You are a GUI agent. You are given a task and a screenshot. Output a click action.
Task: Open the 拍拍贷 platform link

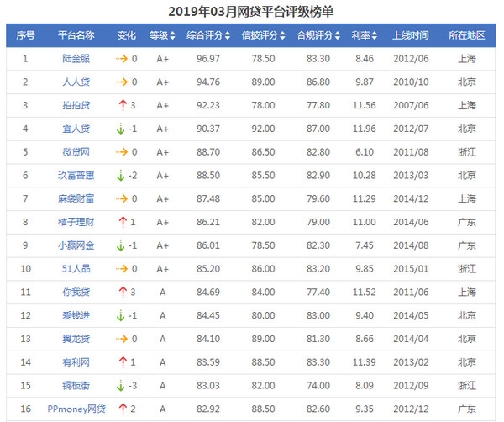[x=76, y=105]
